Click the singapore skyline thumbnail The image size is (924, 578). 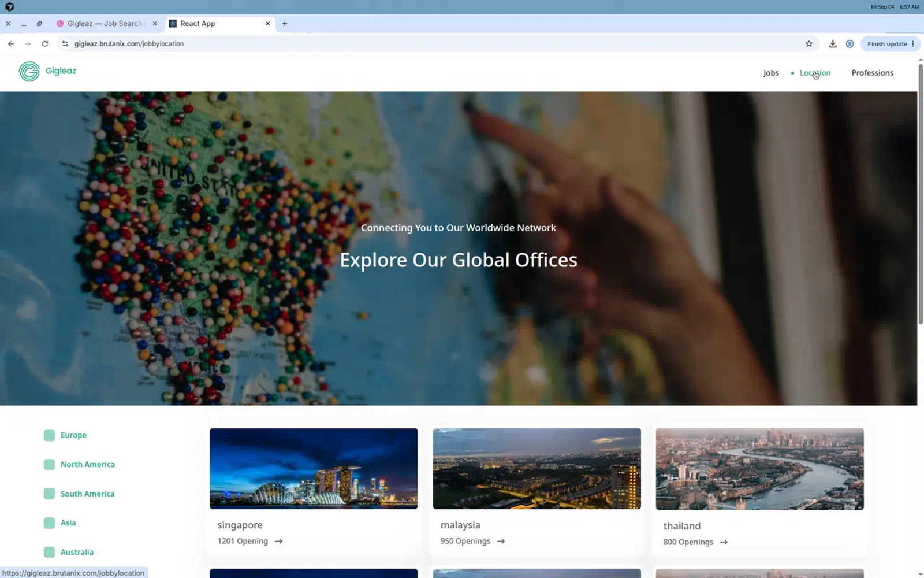(314, 469)
